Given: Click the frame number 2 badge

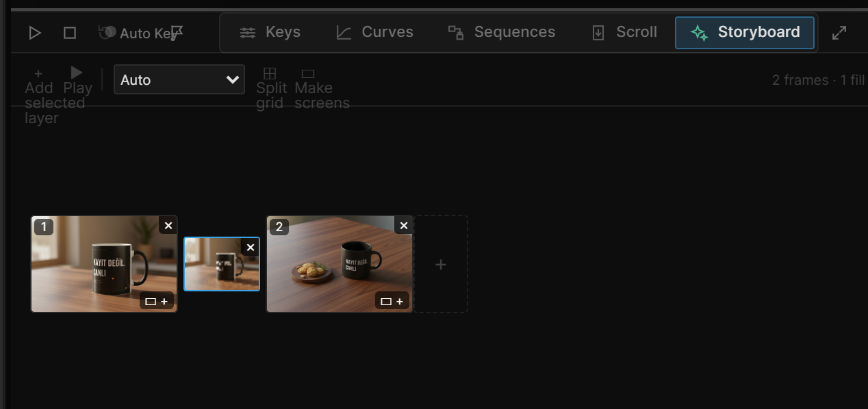Looking at the screenshot, I should [x=279, y=226].
